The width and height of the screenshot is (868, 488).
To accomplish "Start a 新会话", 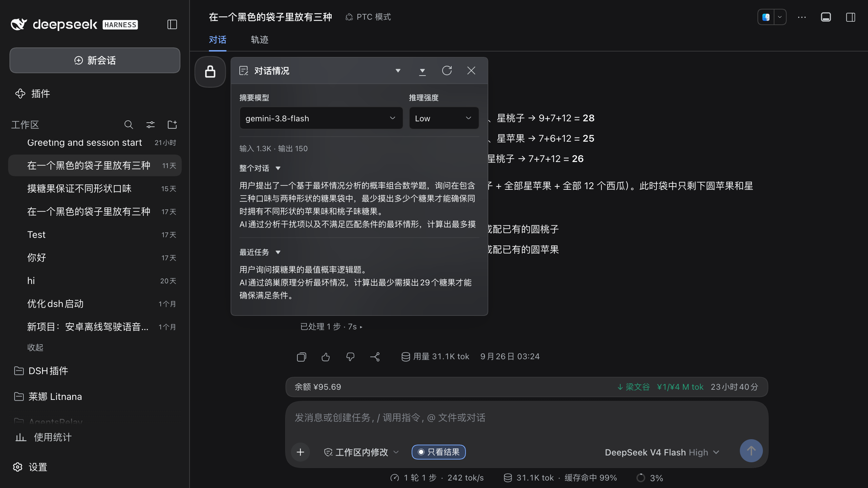I will click(95, 60).
